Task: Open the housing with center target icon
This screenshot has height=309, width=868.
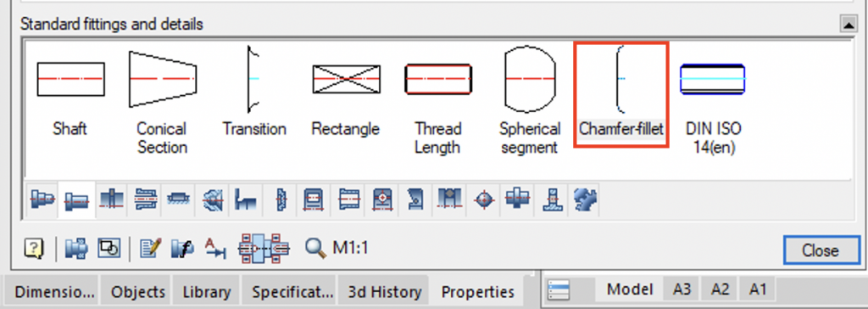Action: point(382,199)
